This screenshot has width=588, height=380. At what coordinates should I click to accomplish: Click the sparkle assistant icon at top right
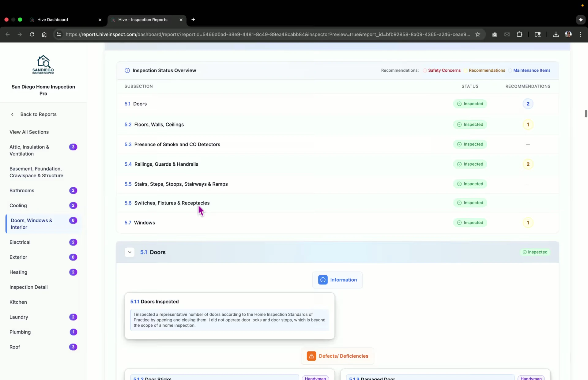tap(581, 20)
